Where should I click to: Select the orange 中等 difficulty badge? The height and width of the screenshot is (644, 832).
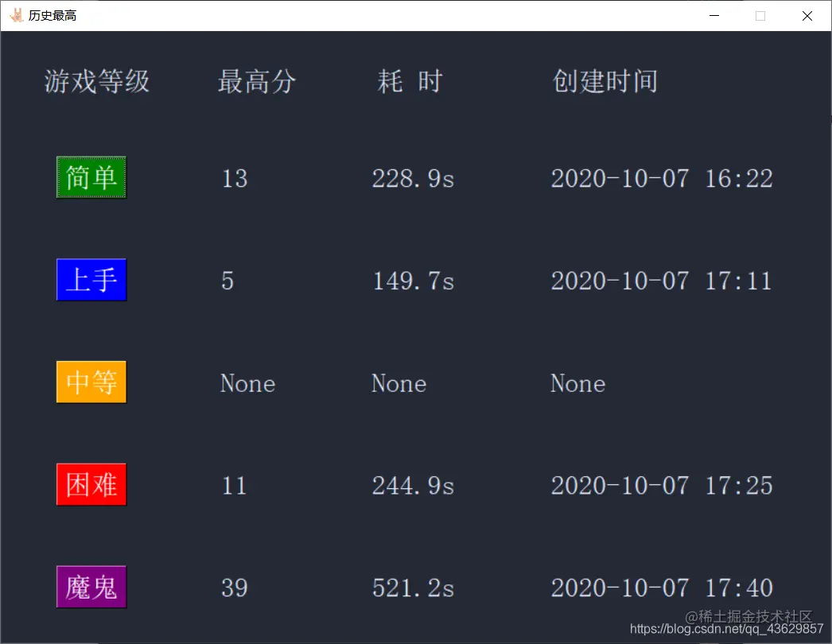point(90,382)
